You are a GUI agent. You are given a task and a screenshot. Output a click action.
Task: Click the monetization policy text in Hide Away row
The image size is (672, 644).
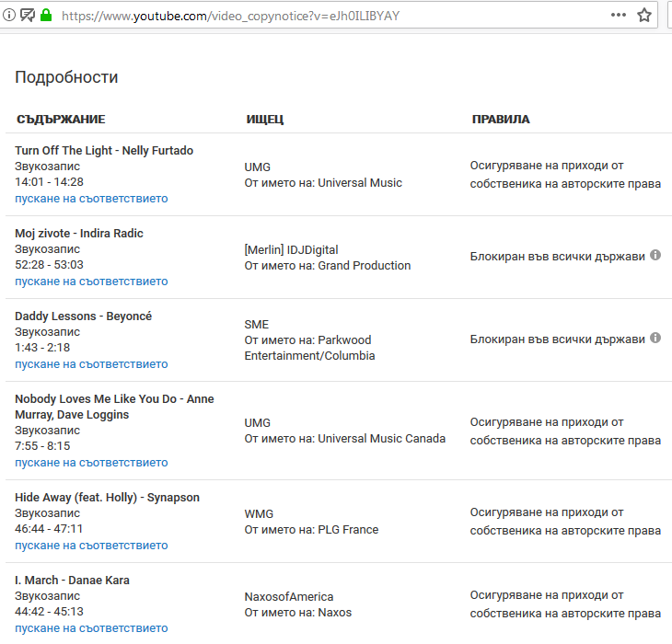click(x=565, y=521)
